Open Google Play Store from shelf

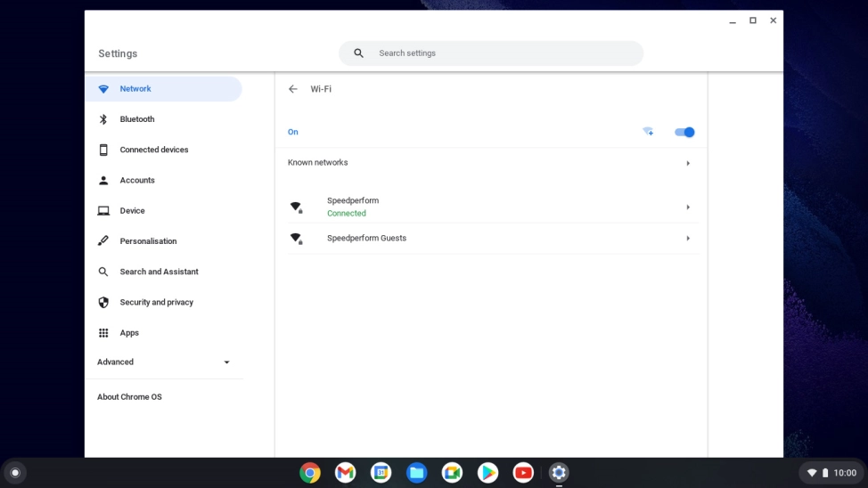tap(487, 473)
